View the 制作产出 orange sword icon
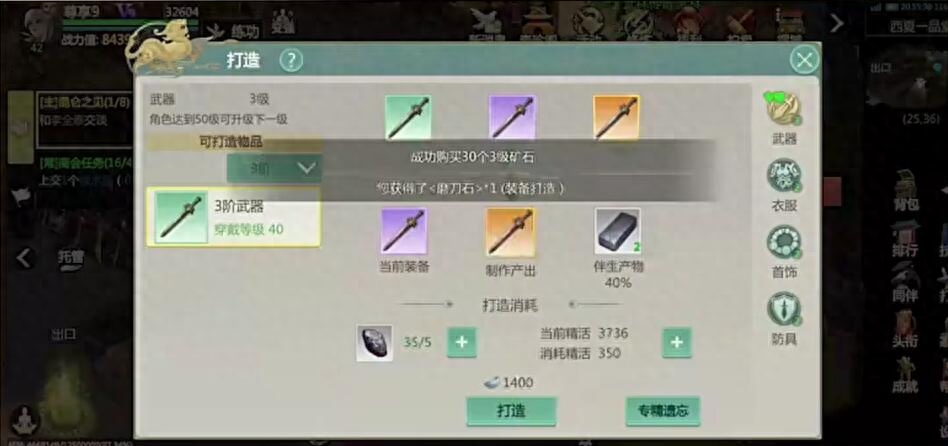 [510, 231]
